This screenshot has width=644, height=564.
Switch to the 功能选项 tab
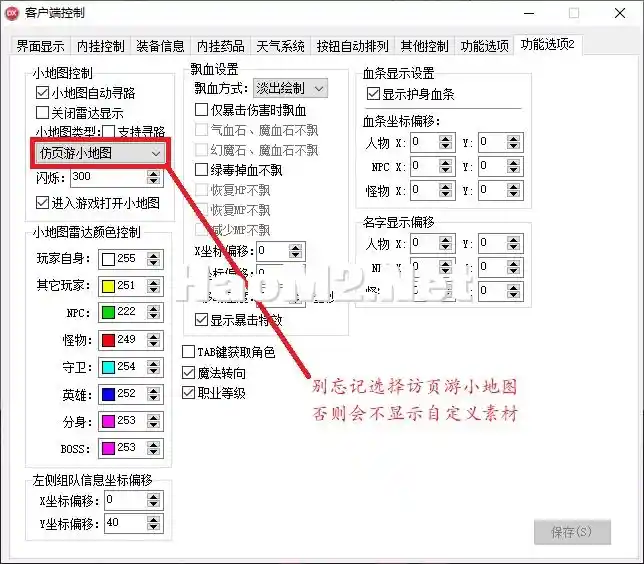coord(485,46)
